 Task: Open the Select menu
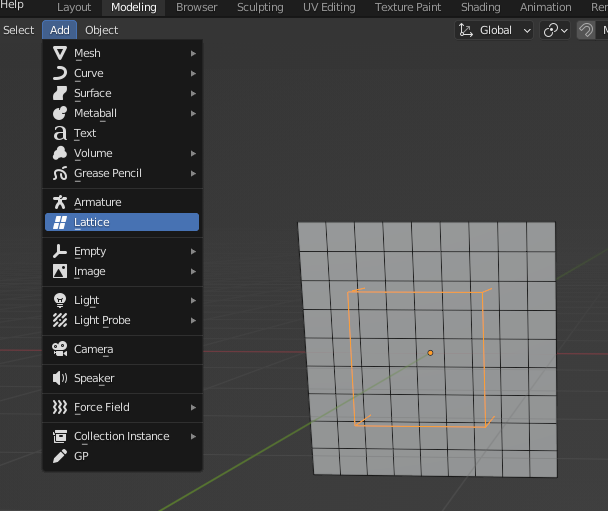click(x=18, y=30)
